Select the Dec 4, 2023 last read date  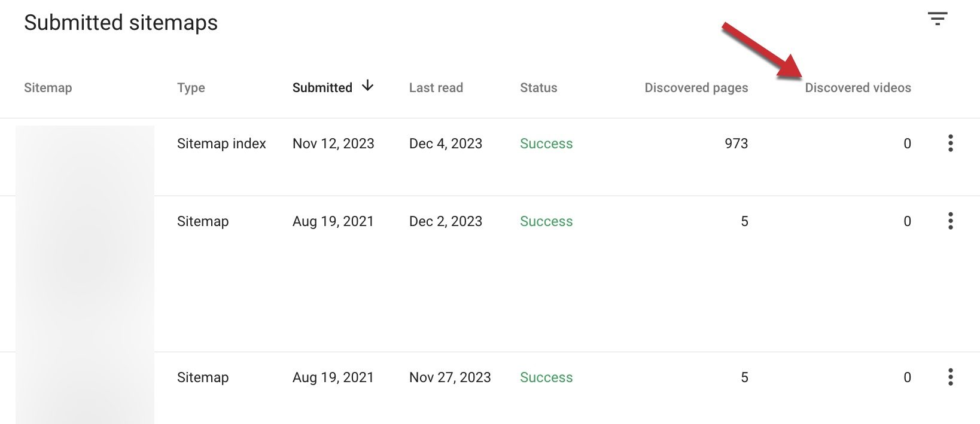(446, 144)
